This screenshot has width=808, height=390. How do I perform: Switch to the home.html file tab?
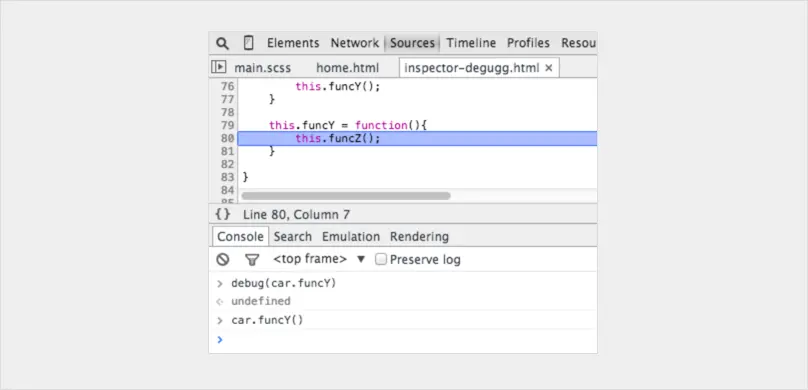pyautogui.click(x=347, y=68)
